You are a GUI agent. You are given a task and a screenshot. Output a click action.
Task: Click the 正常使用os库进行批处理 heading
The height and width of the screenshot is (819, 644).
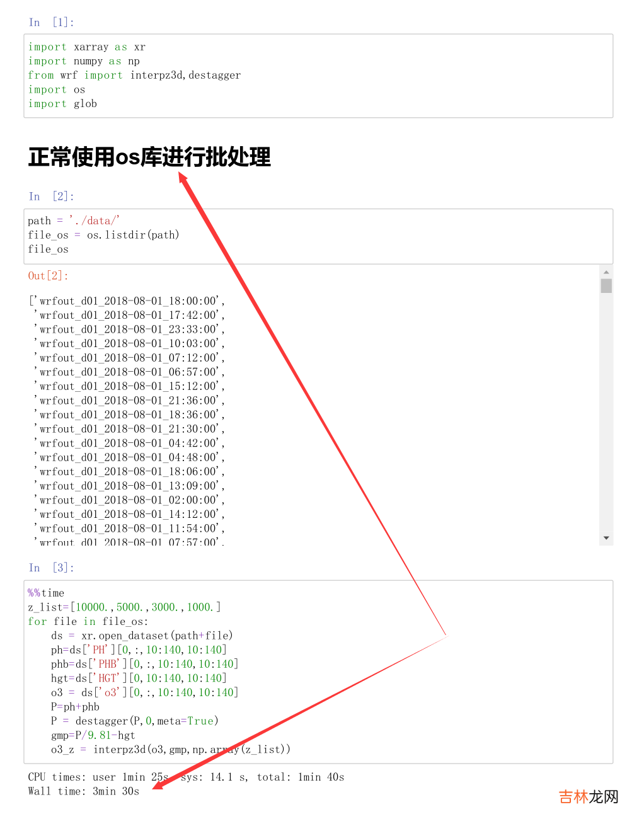click(x=149, y=157)
